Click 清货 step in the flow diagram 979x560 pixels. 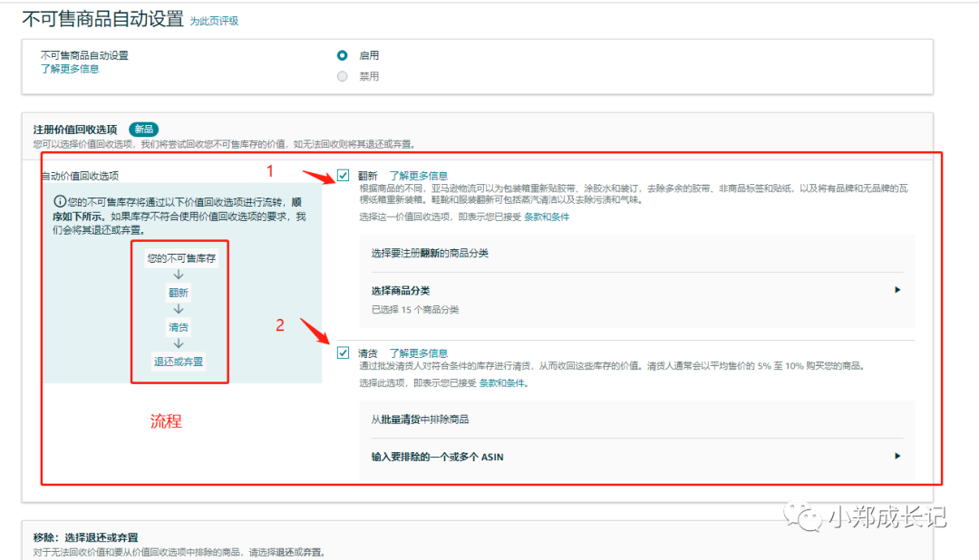(x=179, y=326)
